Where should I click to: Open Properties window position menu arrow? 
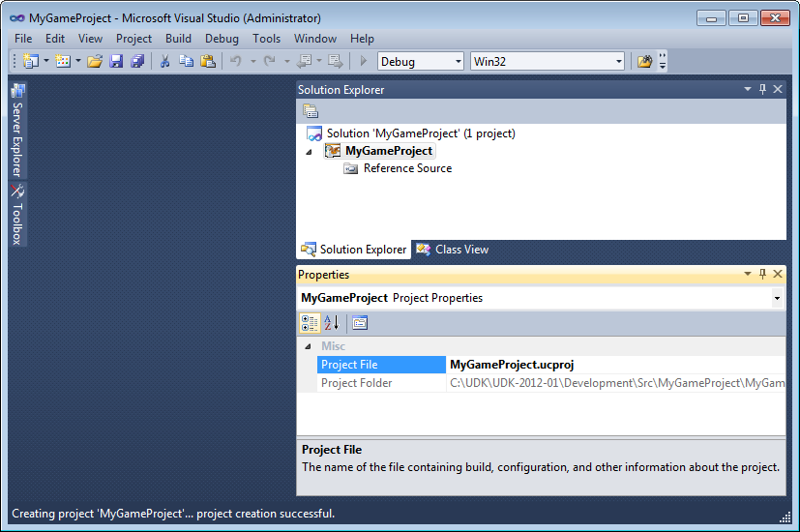pos(748,275)
